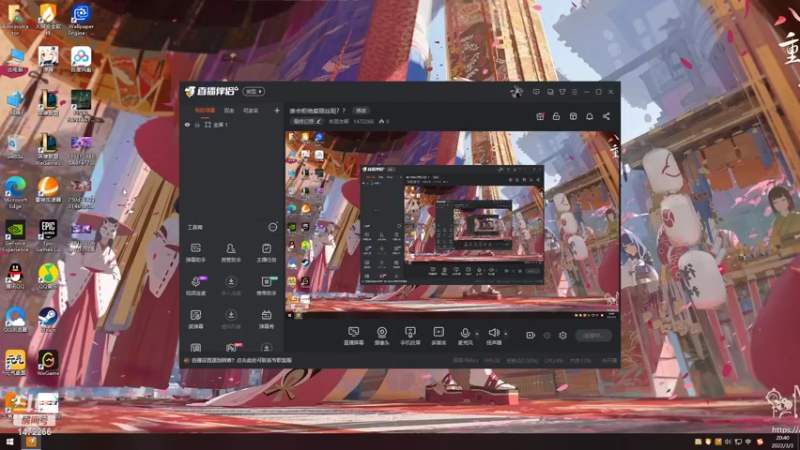
Task: Toggle lock for 全屏 1 source
Action: pos(197,124)
